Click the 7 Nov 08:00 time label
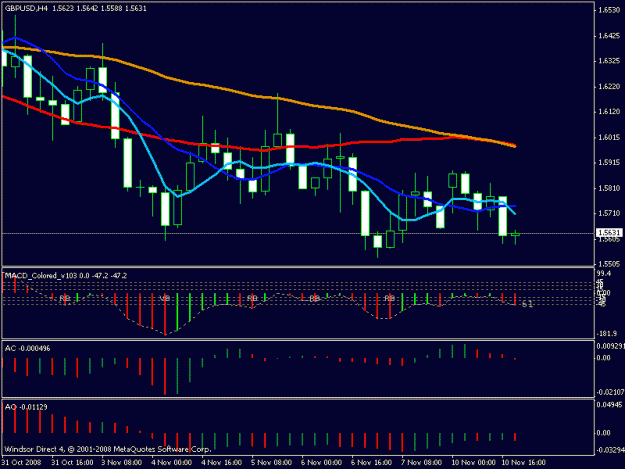This screenshot has width=625, height=469. coord(421,462)
